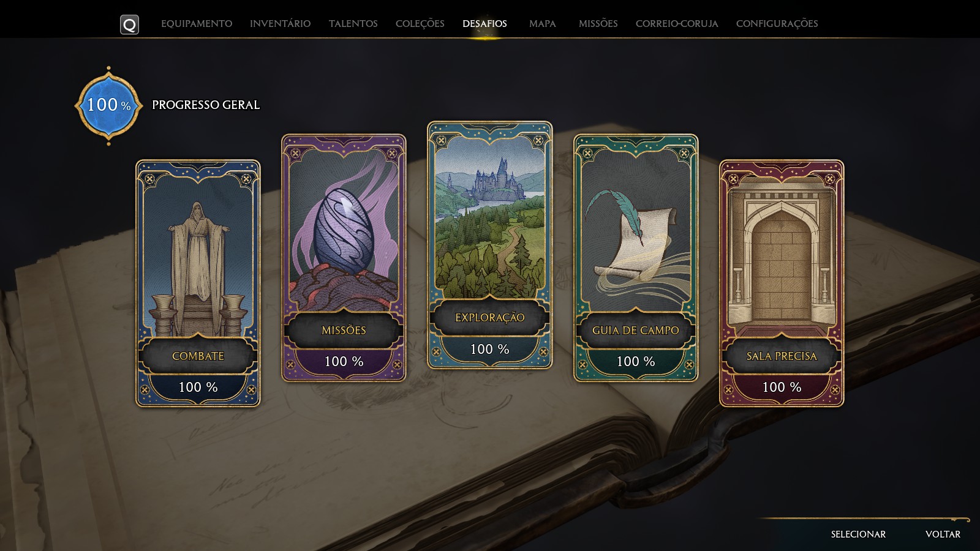Open the Coleções tab
980x551 pixels.
(420, 23)
